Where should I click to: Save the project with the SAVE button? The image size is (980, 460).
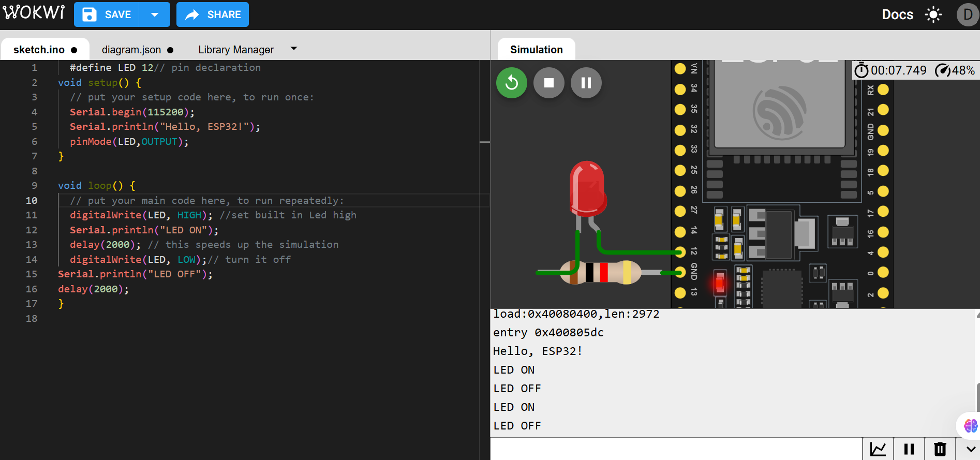tap(107, 14)
